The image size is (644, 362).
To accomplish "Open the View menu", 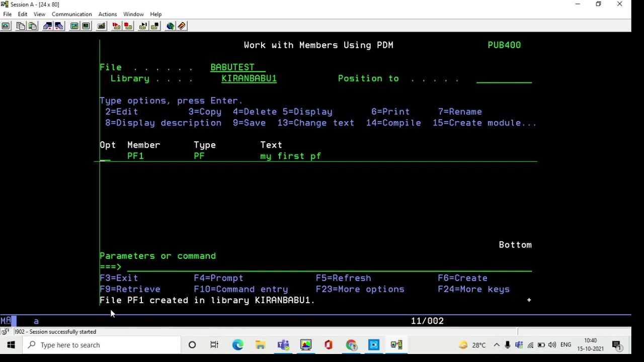I will click(39, 14).
